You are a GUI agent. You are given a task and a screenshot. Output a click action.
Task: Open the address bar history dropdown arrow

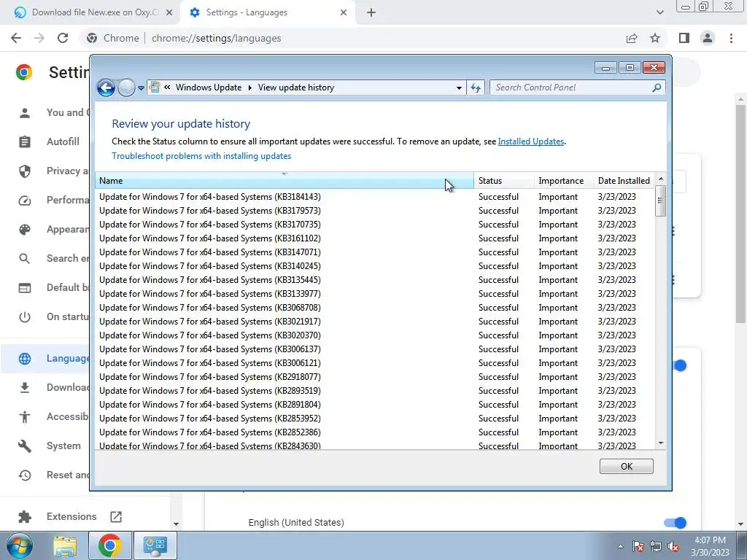pyautogui.click(x=459, y=87)
